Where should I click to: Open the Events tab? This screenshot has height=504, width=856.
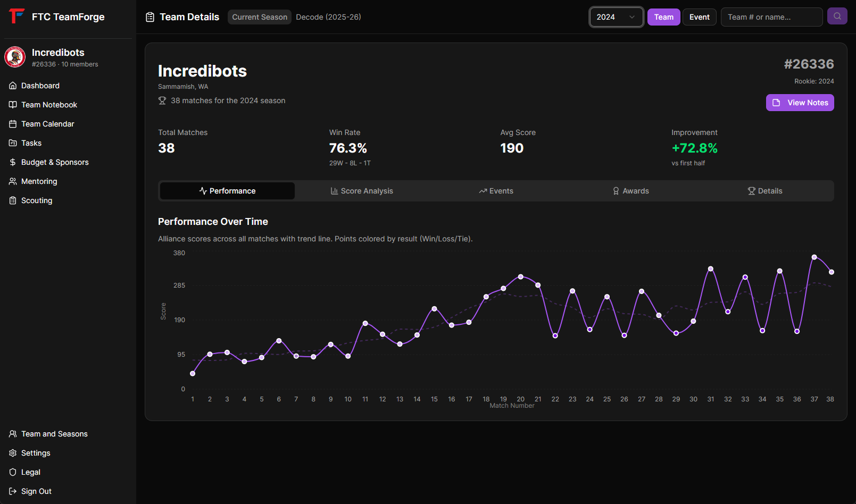point(496,191)
